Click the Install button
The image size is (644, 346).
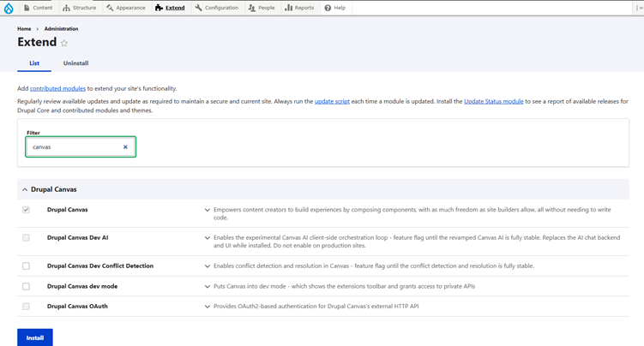click(35, 337)
